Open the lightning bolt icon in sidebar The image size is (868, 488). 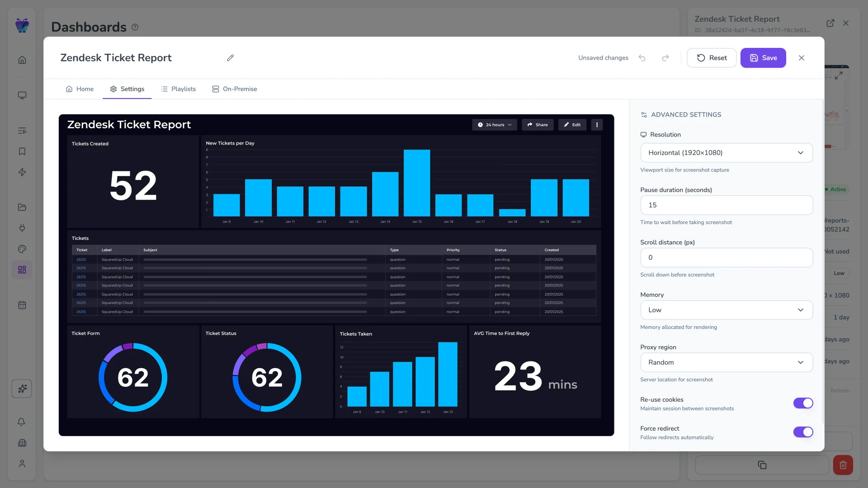(22, 172)
